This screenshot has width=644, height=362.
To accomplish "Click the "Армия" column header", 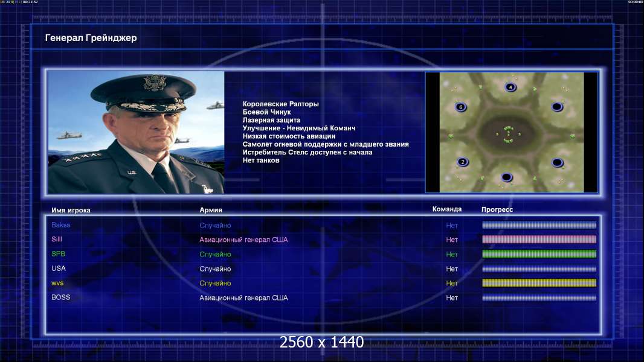I will (x=211, y=210).
